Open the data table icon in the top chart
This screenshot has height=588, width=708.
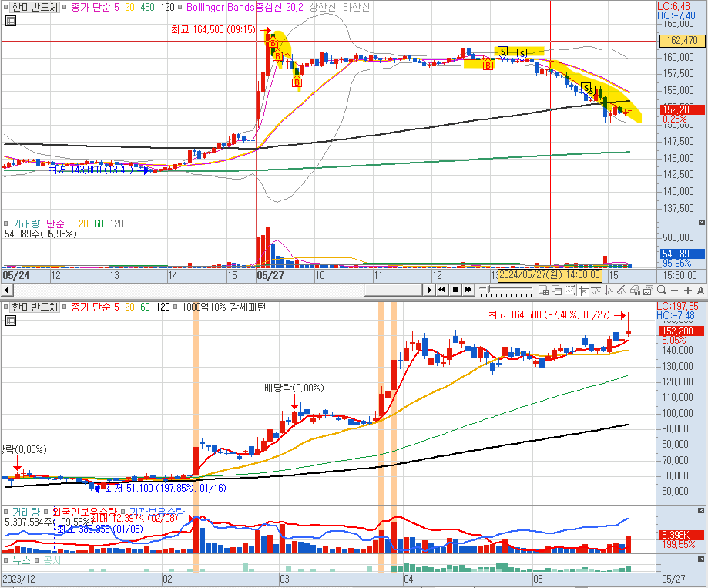[x=10, y=21]
